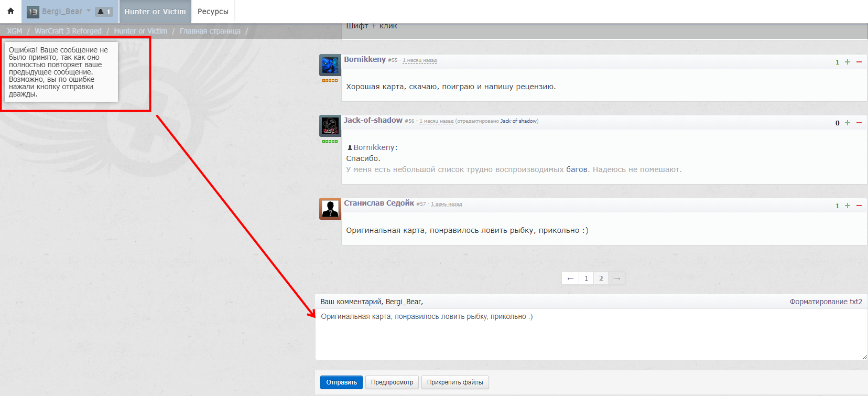
Task: Open permalink #57 of Станислав Седойк's comment
Action: pyautogui.click(x=421, y=204)
